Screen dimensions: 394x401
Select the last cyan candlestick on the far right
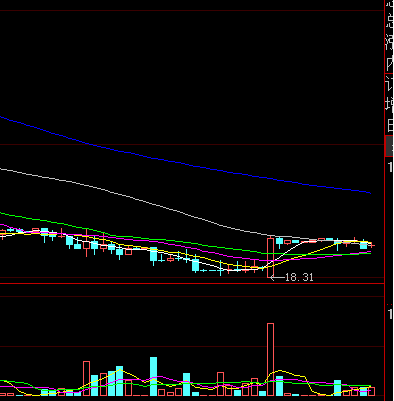tap(363, 246)
